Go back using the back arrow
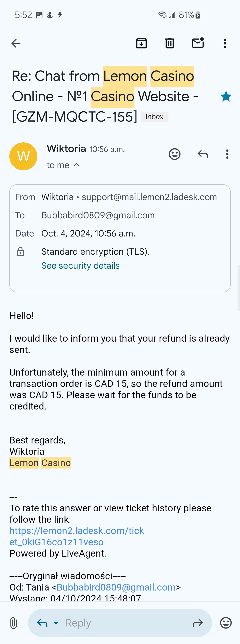 click(16, 43)
